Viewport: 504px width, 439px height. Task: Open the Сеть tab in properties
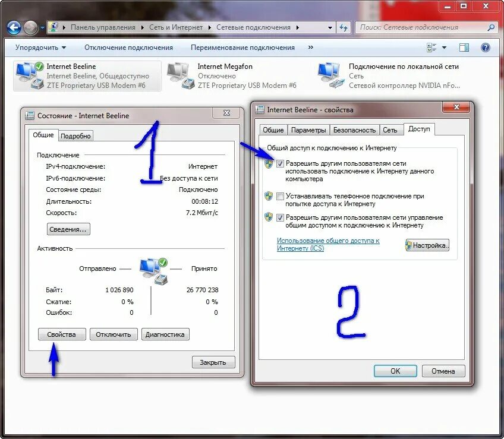[391, 129]
